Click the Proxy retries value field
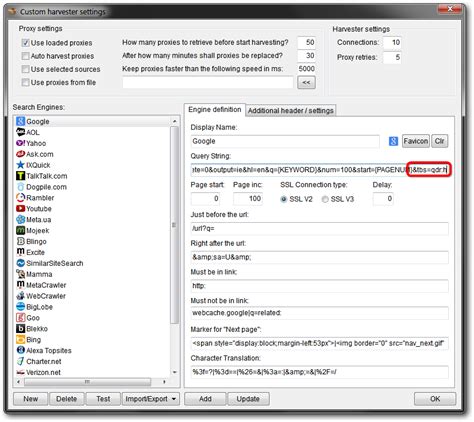The image size is (474, 422). 392,57
